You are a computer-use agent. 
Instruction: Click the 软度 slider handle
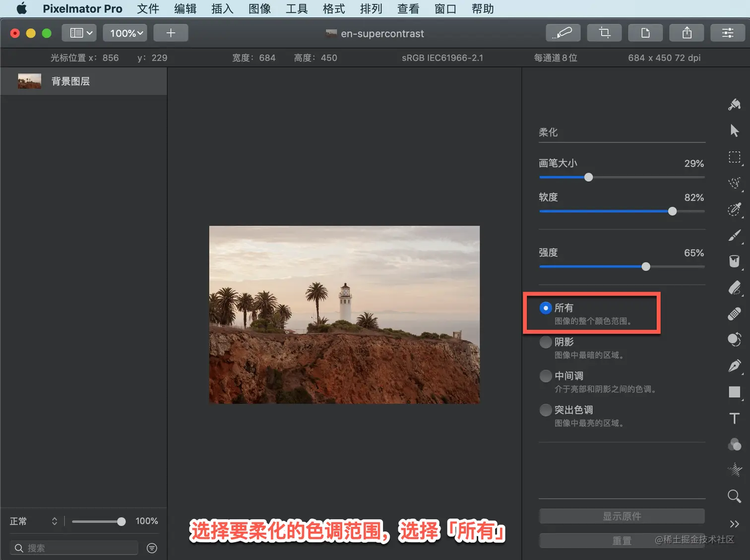tap(672, 211)
